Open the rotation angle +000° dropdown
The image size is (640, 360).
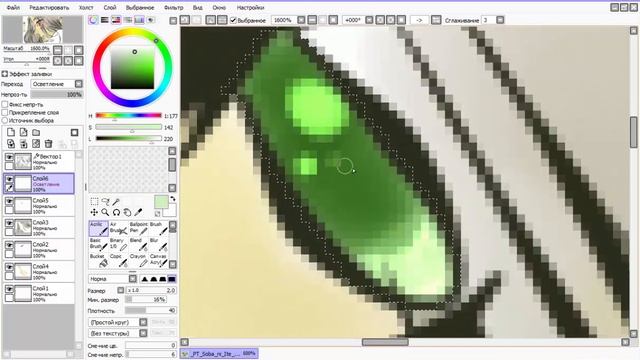point(369,20)
